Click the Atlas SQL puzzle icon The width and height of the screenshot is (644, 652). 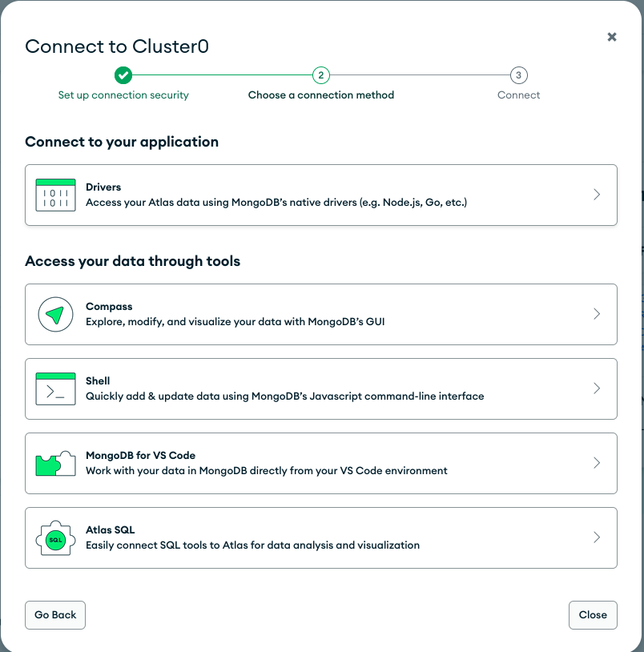click(x=55, y=537)
